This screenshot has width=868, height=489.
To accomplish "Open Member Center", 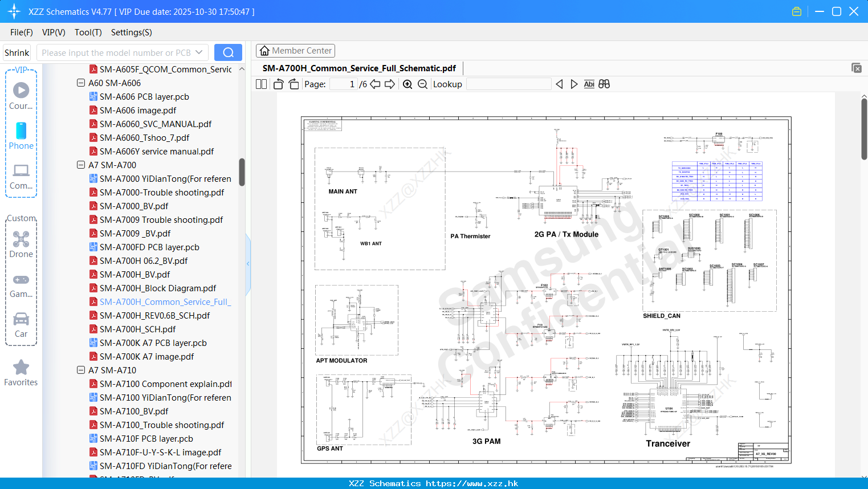I will click(295, 51).
